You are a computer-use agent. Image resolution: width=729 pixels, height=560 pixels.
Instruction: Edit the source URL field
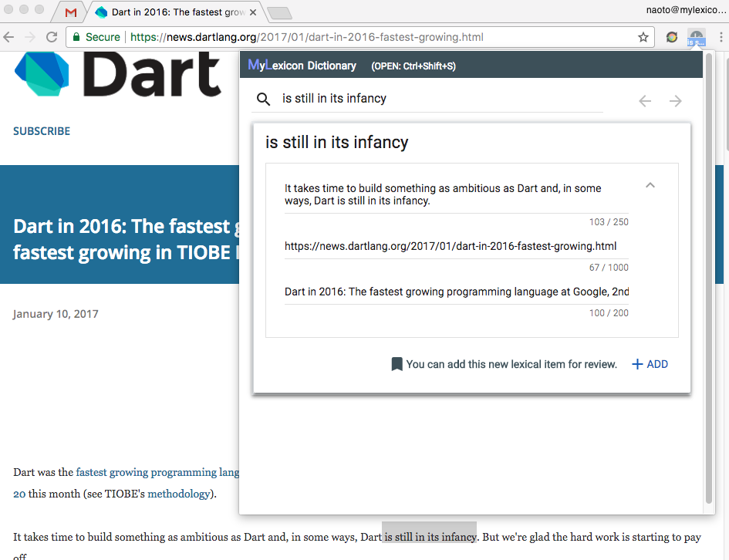click(456, 246)
